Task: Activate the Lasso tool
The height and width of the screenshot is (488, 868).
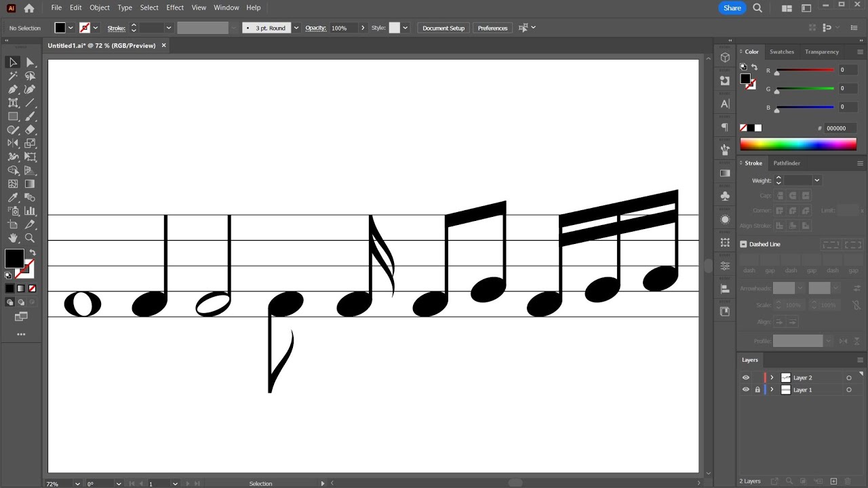Action: point(30,76)
